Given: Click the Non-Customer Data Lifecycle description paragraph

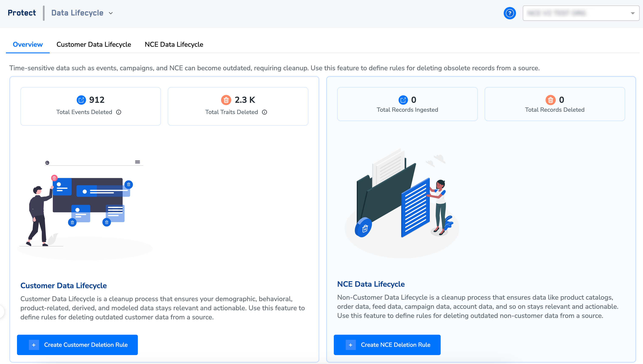Looking at the screenshot, I should tap(478, 306).
